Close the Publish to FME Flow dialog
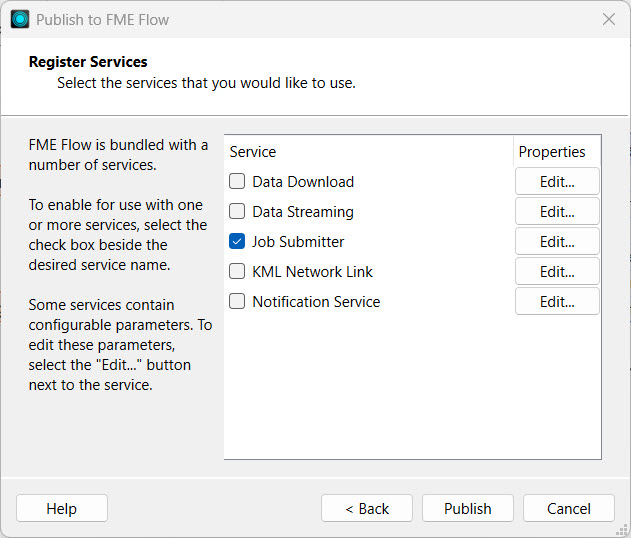The width and height of the screenshot is (631, 538). tap(608, 19)
